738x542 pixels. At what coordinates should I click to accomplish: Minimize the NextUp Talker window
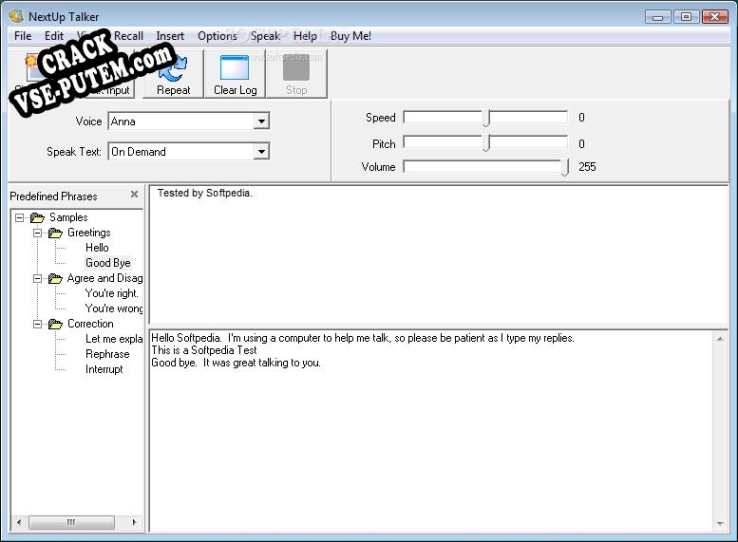(658, 17)
